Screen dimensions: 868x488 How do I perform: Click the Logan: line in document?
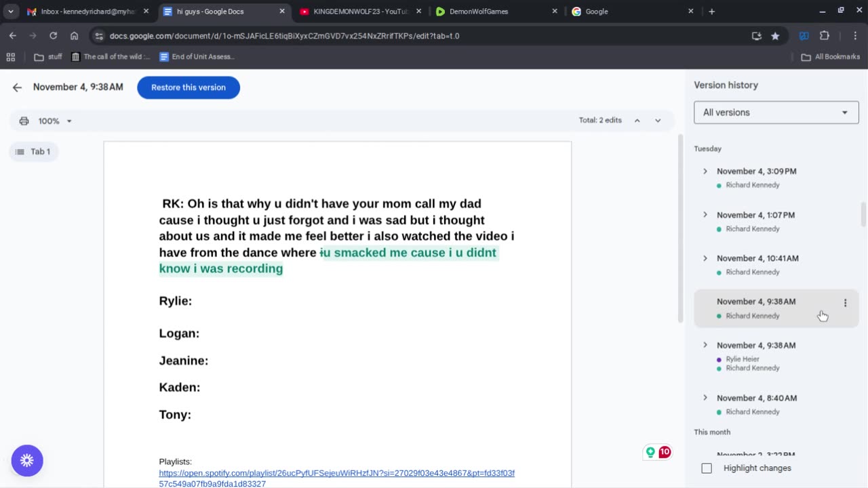[179, 333]
